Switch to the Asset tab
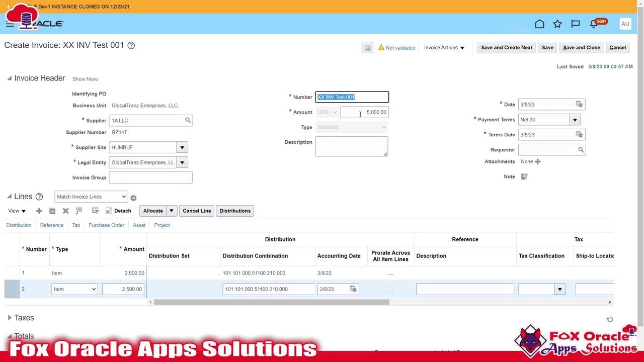 pos(139,225)
